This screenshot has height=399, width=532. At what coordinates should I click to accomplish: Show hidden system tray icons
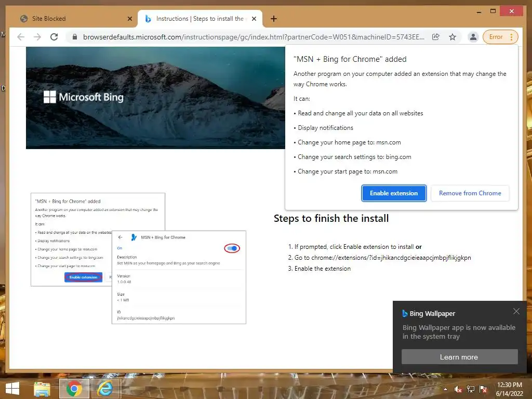click(x=445, y=389)
